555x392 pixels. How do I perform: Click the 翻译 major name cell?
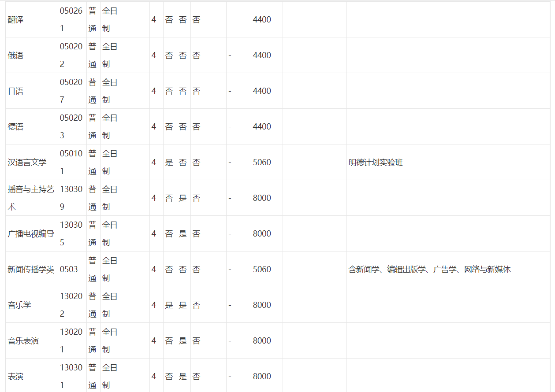click(x=16, y=20)
